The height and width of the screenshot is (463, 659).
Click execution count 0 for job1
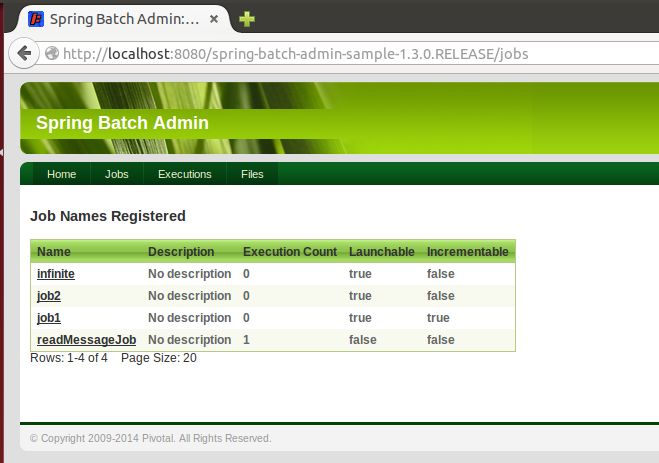[246, 318]
